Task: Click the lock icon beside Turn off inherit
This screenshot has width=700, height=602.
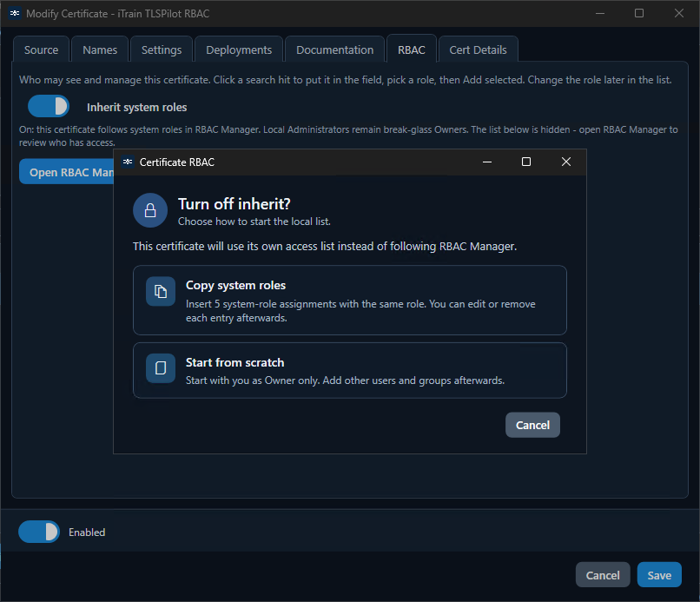Action: click(x=150, y=210)
